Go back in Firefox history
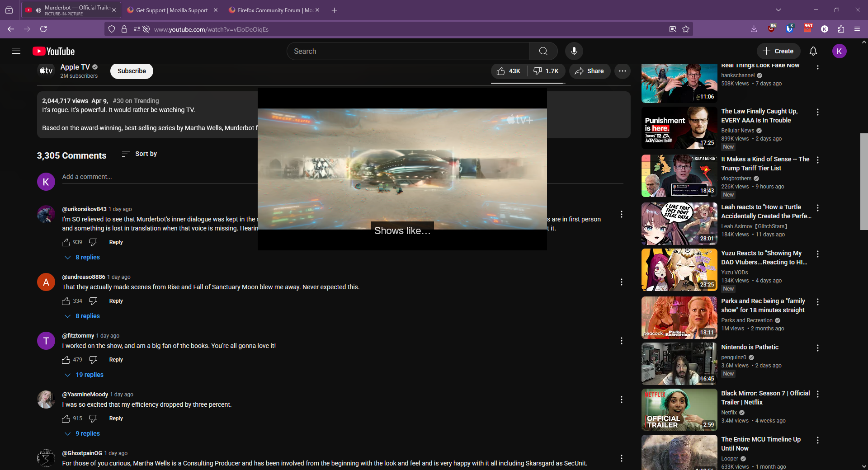This screenshot has width=868, height=470. coord(11,29)
